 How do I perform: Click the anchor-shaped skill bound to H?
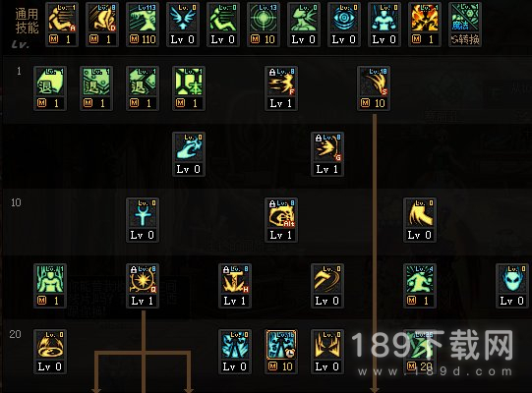[235, 286]
